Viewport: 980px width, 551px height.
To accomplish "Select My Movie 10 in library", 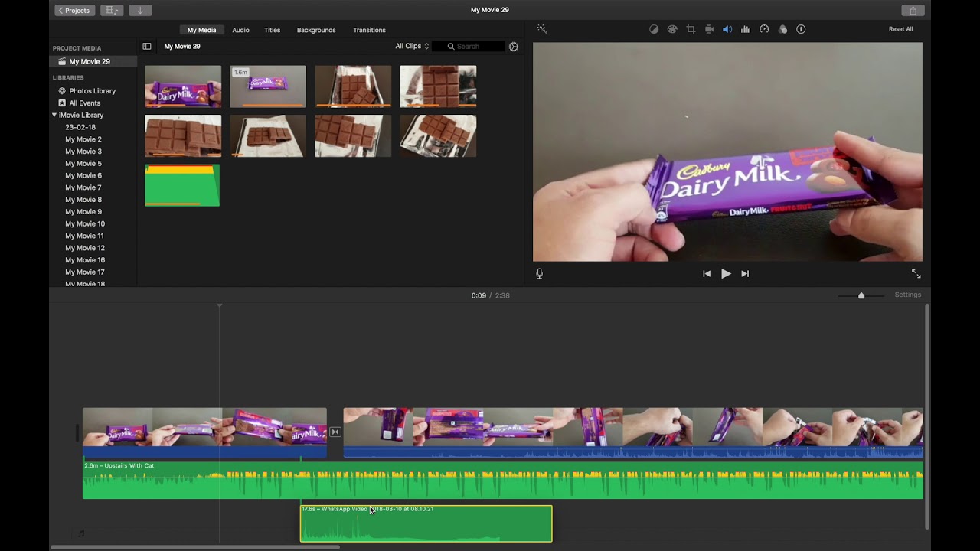I will (x=85, y=224).
